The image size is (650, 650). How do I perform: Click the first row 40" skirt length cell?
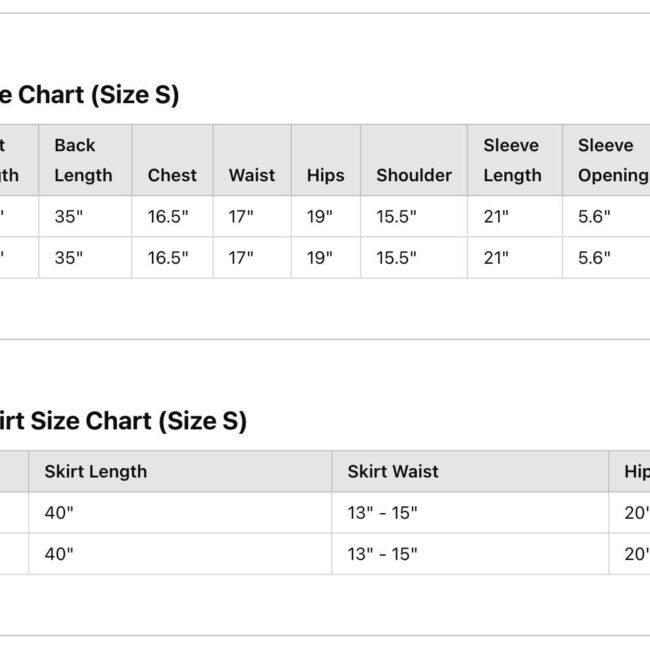[x=180, y=513]
